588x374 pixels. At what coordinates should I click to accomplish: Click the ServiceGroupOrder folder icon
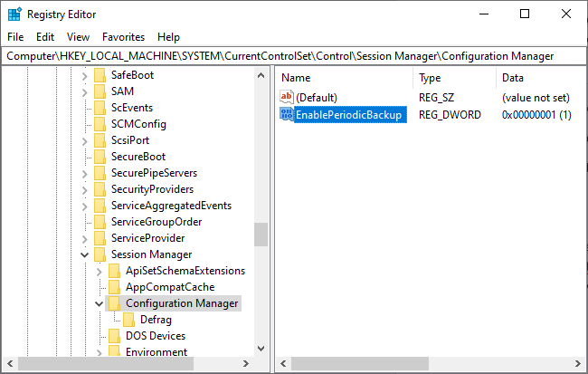(100, 222)
